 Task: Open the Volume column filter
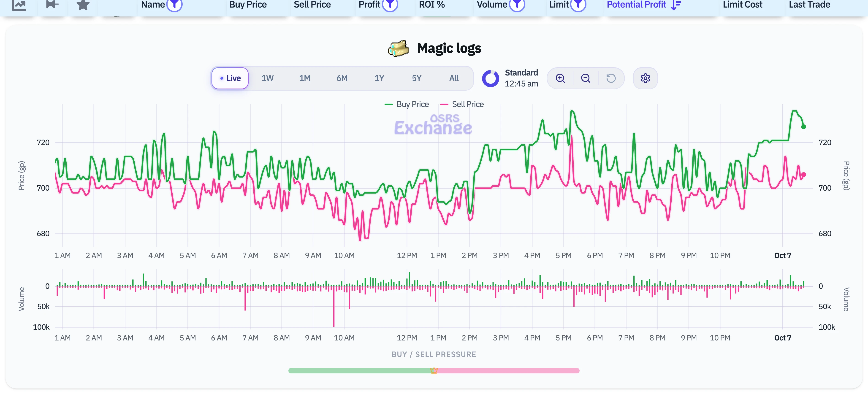tap(517, 4)
